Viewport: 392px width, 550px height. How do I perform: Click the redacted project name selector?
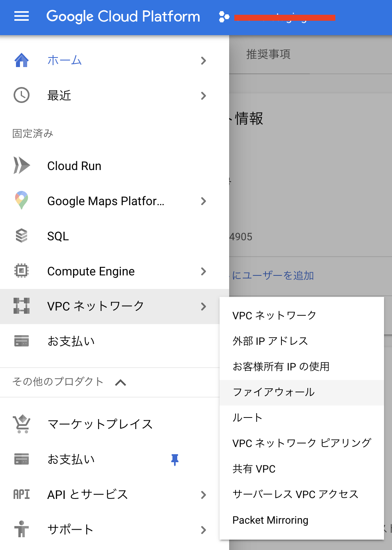coord(285,18)
